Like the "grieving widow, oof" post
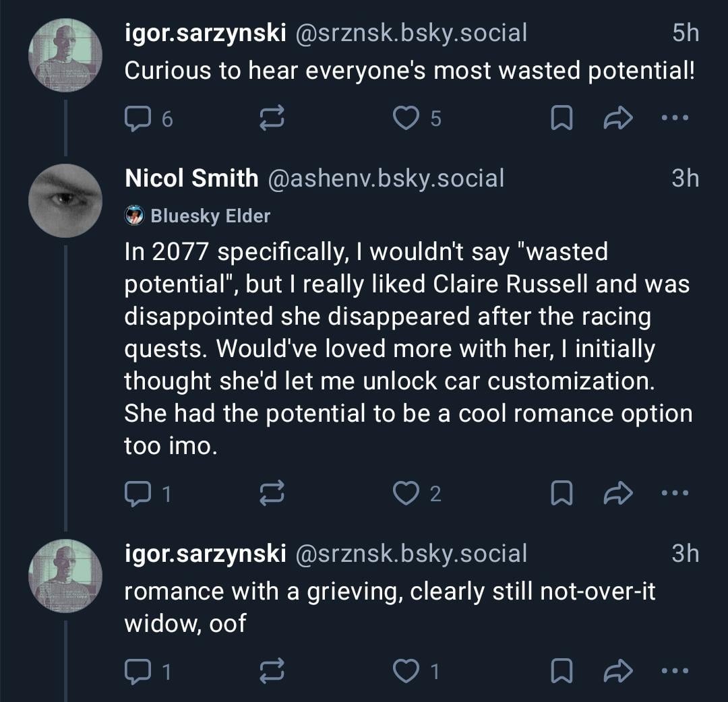The height and width of the screenshot is (702, 728). point(406,671)
